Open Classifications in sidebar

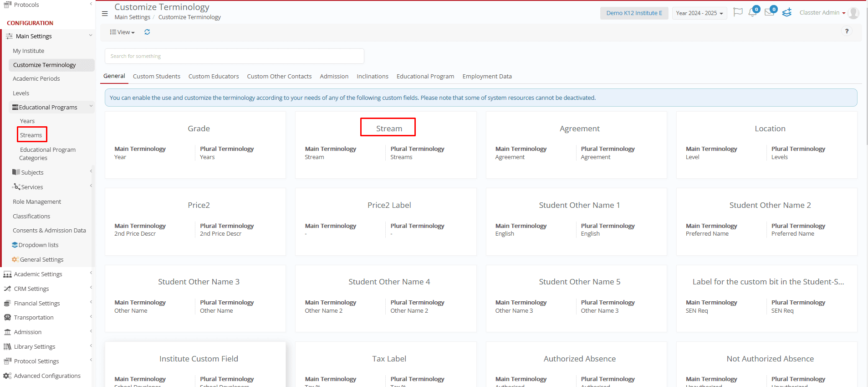tap(31, 216)
